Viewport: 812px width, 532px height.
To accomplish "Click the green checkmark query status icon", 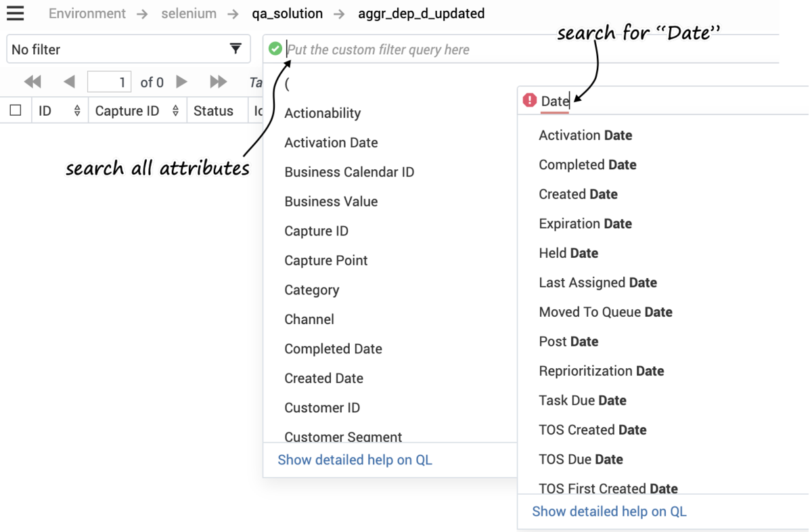I will click(x=275, y=49).
